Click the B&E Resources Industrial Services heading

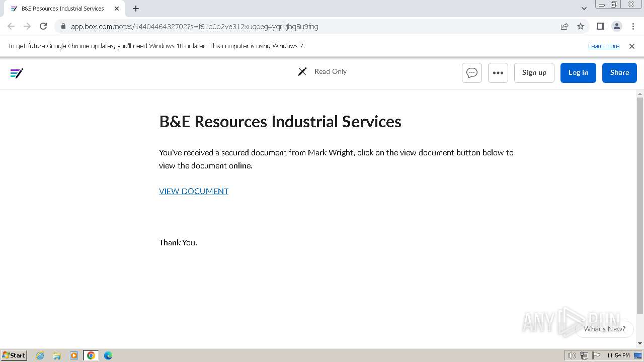click(x=280, y=122)
